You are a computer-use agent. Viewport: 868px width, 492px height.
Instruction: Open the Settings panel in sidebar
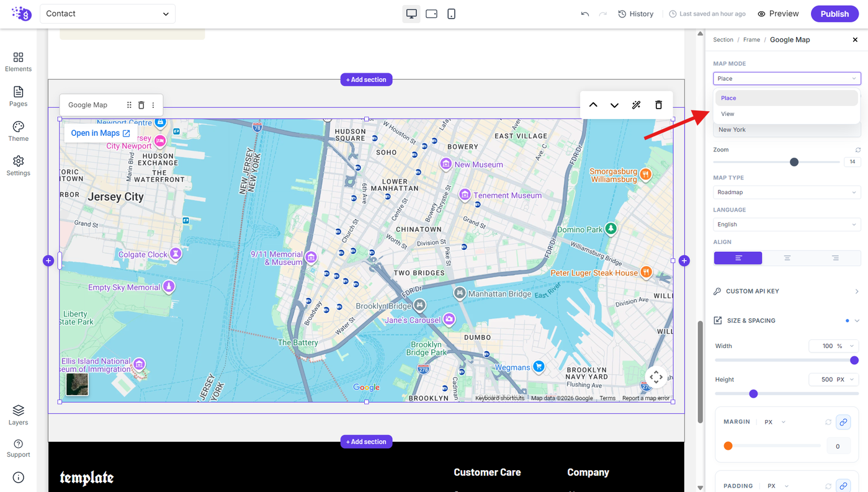click(x=18, y=166)
